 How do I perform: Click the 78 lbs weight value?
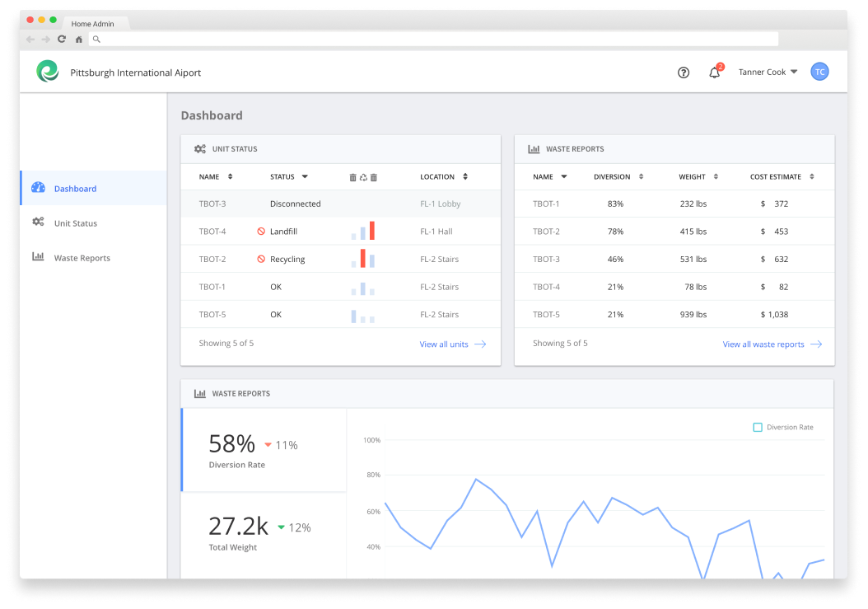(x=696, y=287)
